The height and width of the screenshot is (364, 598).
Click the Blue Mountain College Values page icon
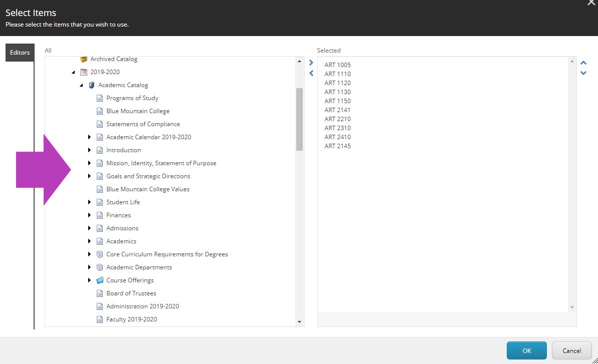coord(100,189)
